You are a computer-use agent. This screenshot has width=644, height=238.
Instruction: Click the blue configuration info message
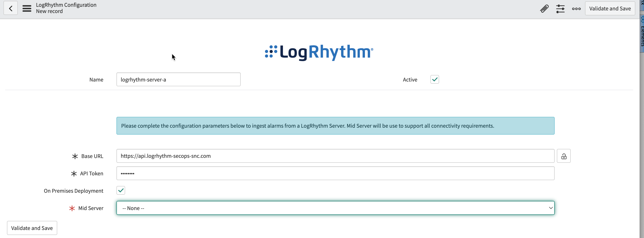click(335, 126)
